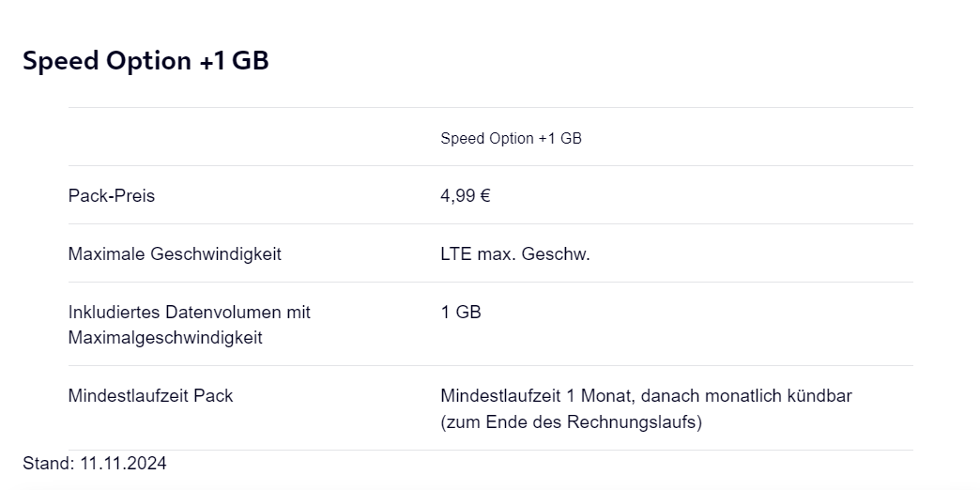Screen dimensions: 980x490
Task: Click the Pack-Preis row label
Action: [x=112, y=195]
